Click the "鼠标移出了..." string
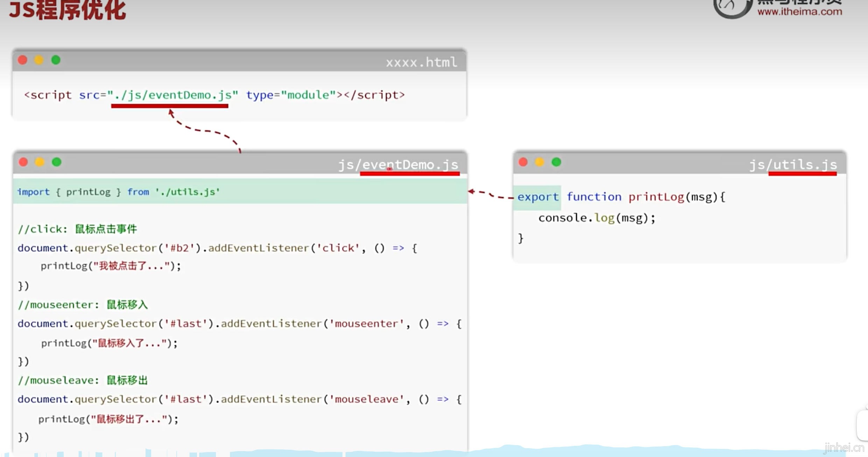The image size is (868, 457). tap(129, 419)
